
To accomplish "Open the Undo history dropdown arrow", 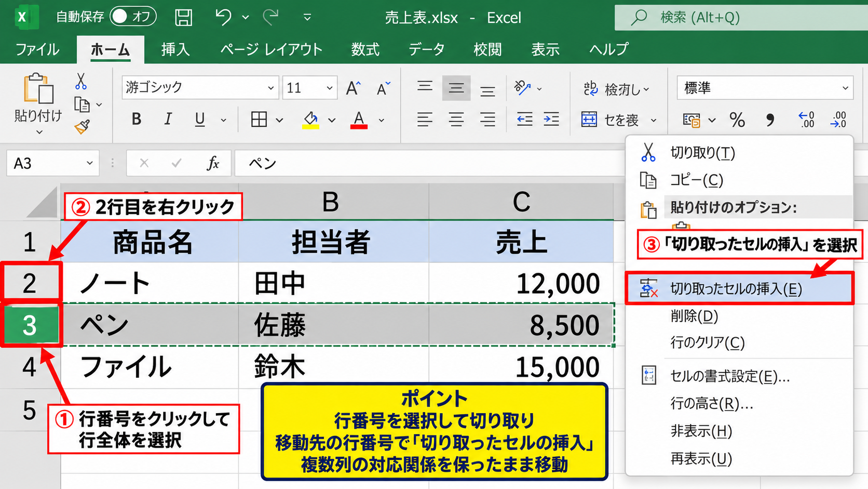I will (x=246, y=18).
